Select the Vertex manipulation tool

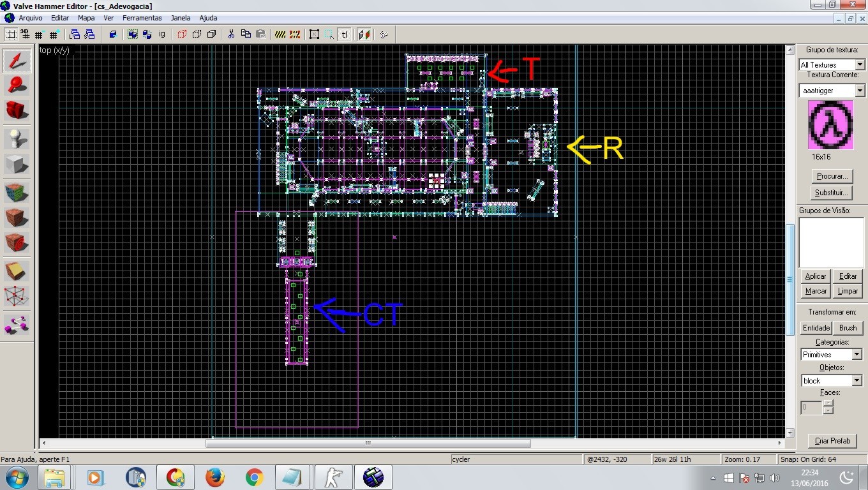tap(17, 296)
